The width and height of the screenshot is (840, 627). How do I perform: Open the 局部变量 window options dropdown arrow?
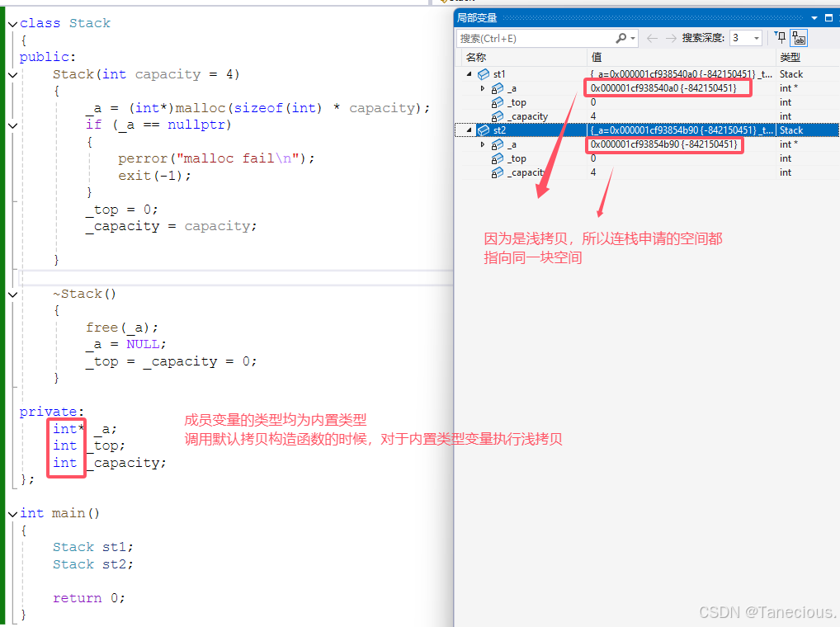pos(814,18)
